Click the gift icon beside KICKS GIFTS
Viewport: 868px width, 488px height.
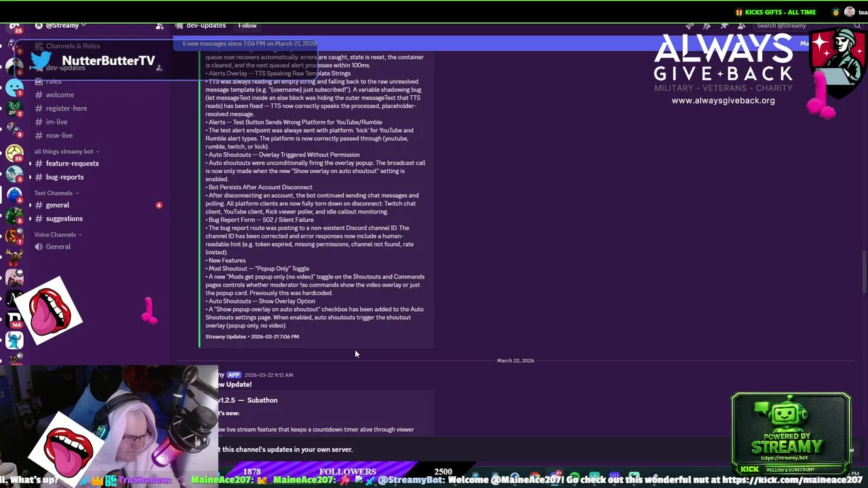pos(738,12)
